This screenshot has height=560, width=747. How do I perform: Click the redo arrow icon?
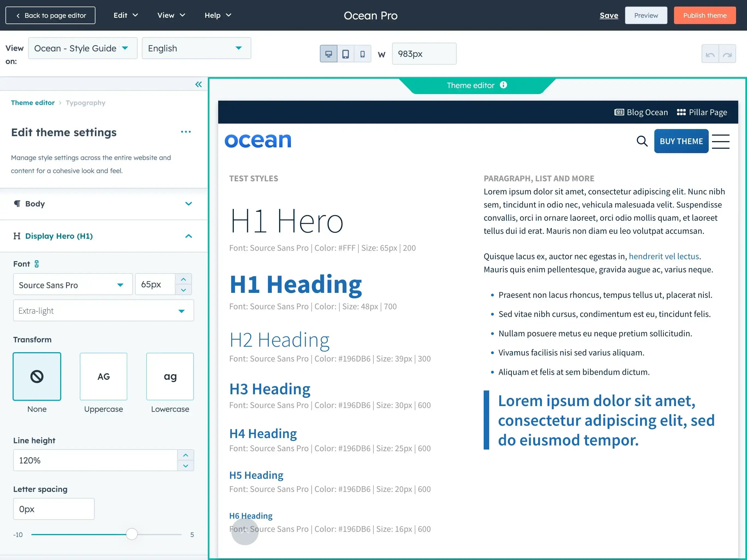(727, 54)
